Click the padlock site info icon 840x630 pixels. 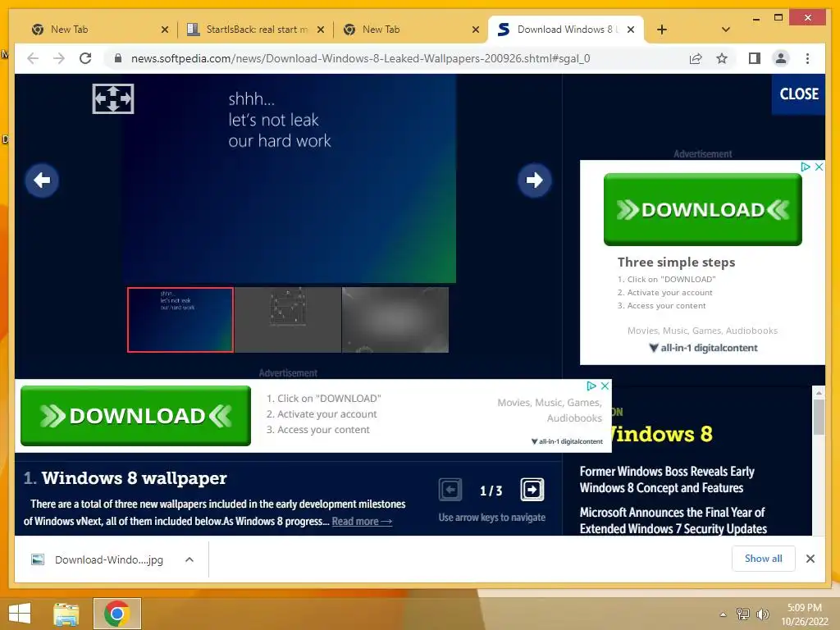tap(118, 58)
